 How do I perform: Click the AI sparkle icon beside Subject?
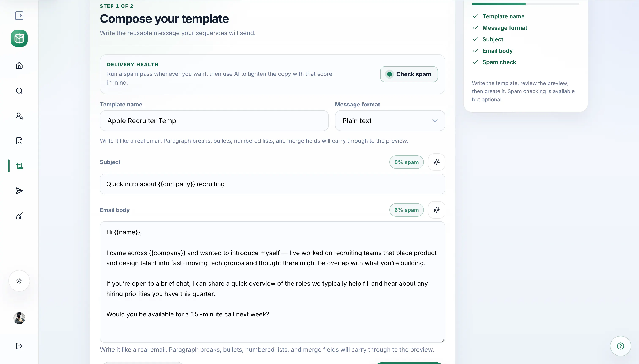[436, 162]
